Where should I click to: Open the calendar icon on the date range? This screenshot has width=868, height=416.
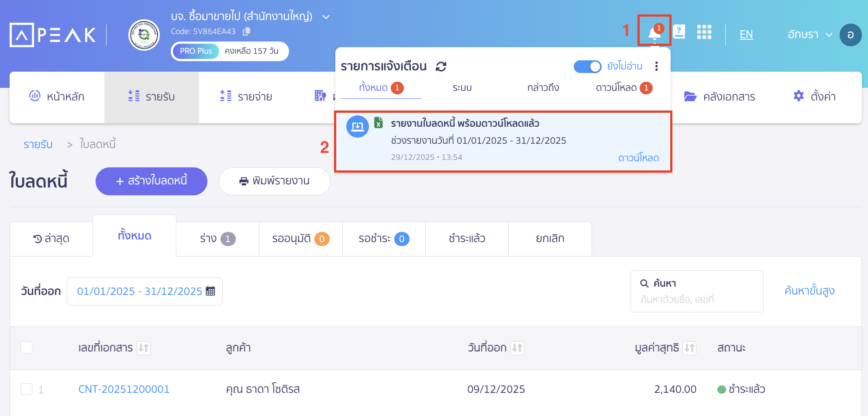coord(210,291)
